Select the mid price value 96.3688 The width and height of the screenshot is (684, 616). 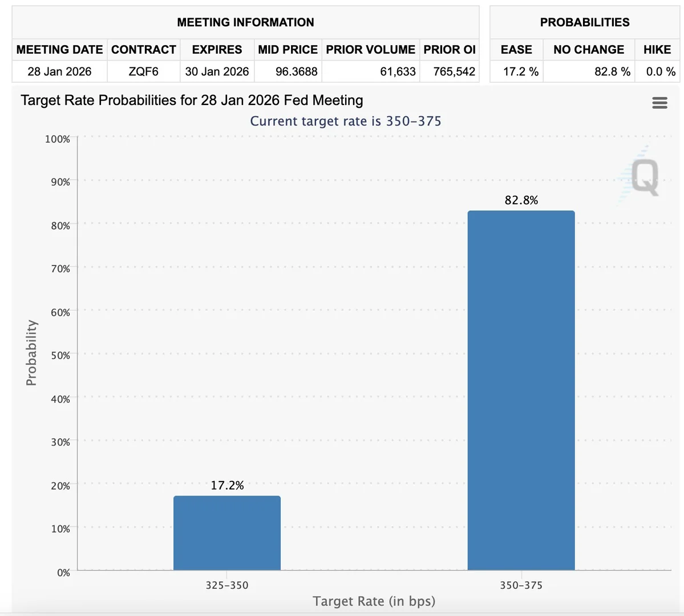point(296,72)
